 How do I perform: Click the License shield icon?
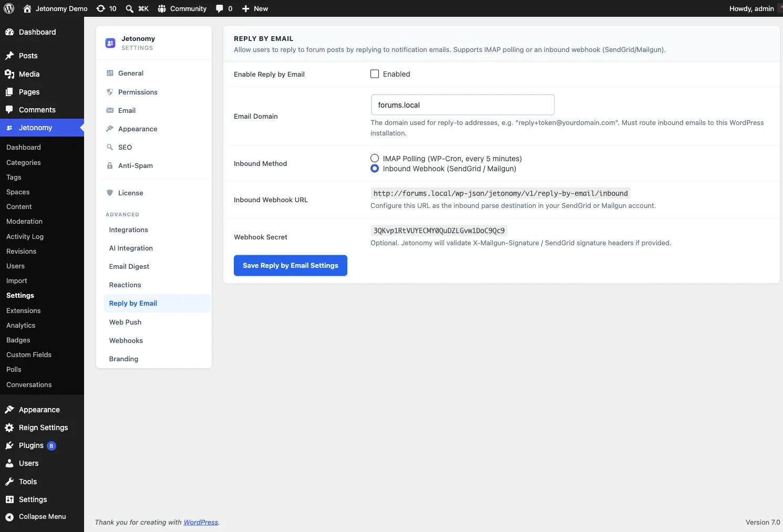(x=110, y=193)
